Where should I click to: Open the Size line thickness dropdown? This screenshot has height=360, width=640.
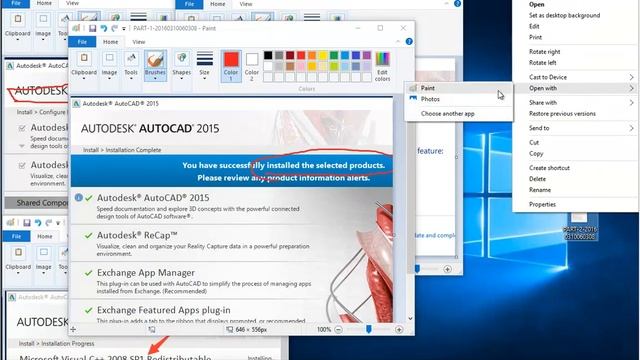[204, 65]
